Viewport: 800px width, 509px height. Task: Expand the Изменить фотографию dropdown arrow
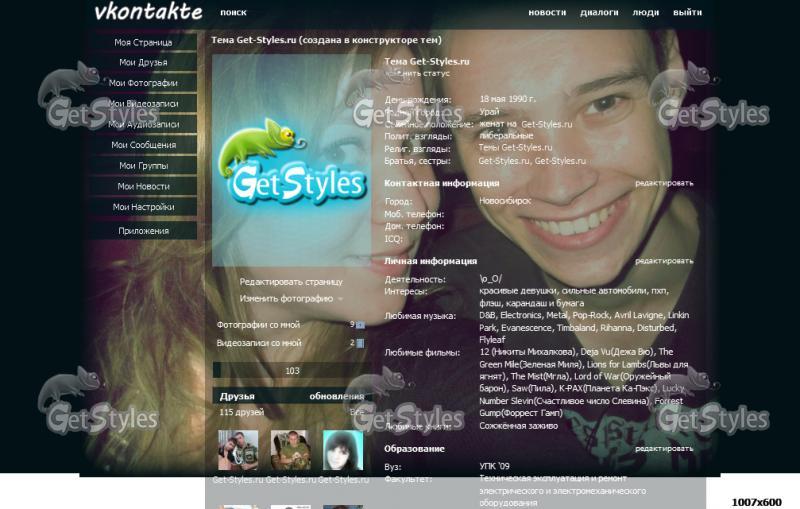[x=341, y=299]
